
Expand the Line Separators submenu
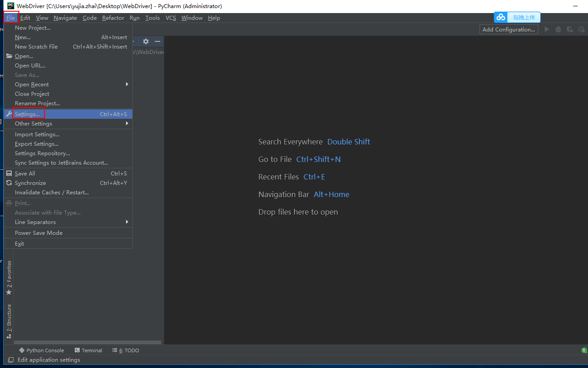point(68,222)
